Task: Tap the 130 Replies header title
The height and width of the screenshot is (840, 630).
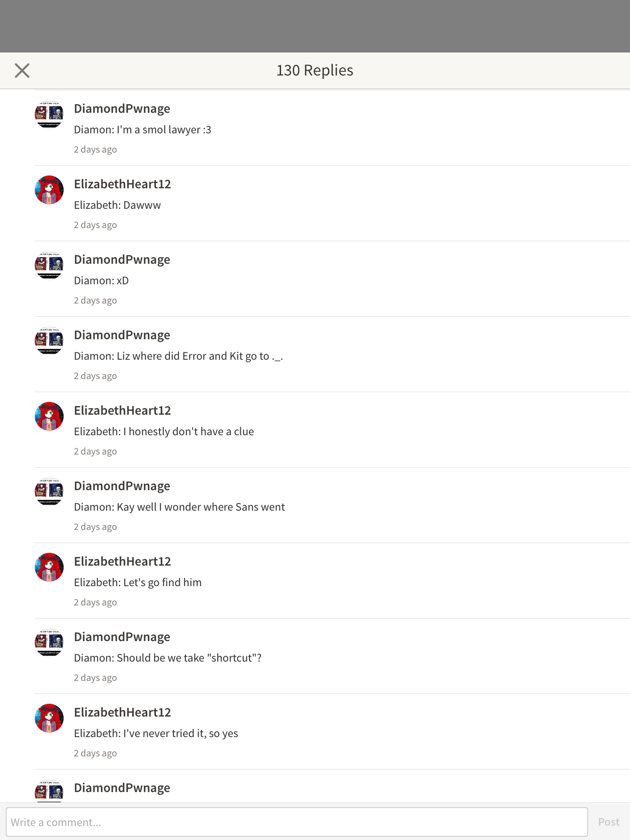Action: 315,70
